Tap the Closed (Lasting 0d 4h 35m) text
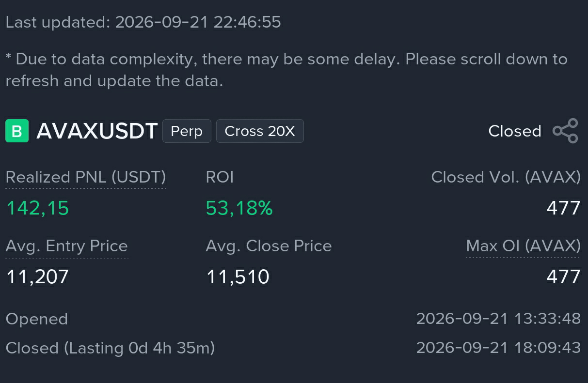588x383 pixels. point(110,348)
